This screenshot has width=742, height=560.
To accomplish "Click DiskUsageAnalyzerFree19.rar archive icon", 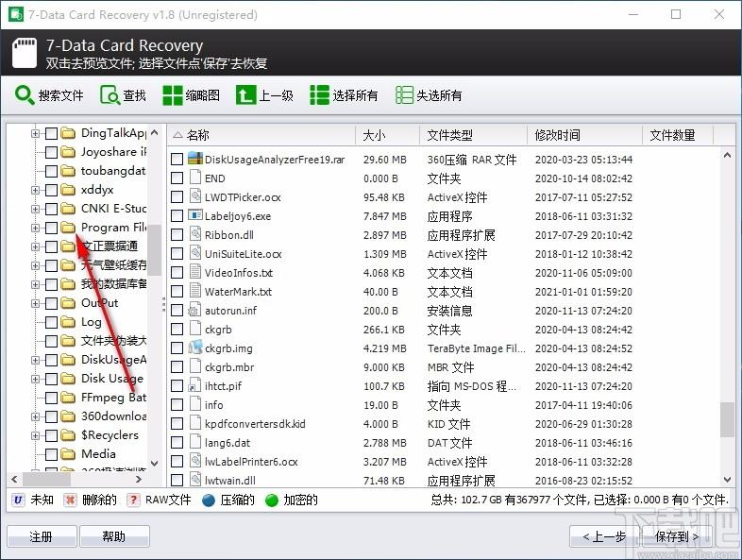I will pyautogui.click(x=195, y=159).
